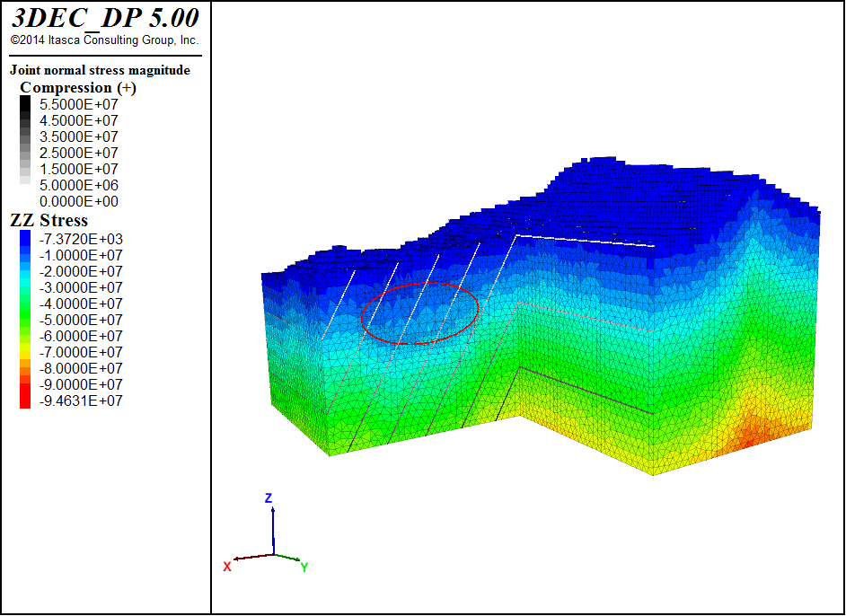The height and width of the screenshot is (616, 846).
Task: Pick the black swatch beside 5.5000E+07
Action: pyautogui.click(x=25, y=103)
